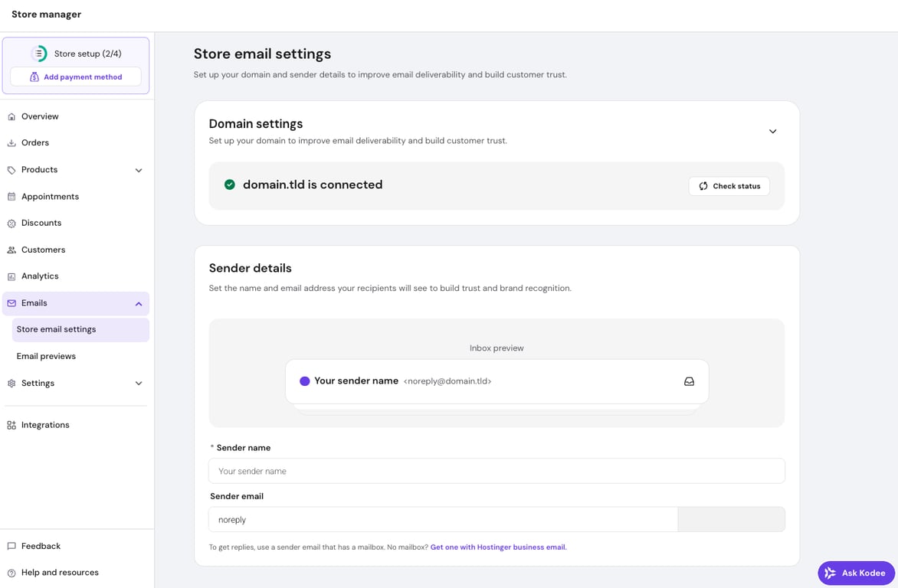Screen dimensions: 898x588
Task: Click the Store setup progress ring icon
Action: click(39, 54)
